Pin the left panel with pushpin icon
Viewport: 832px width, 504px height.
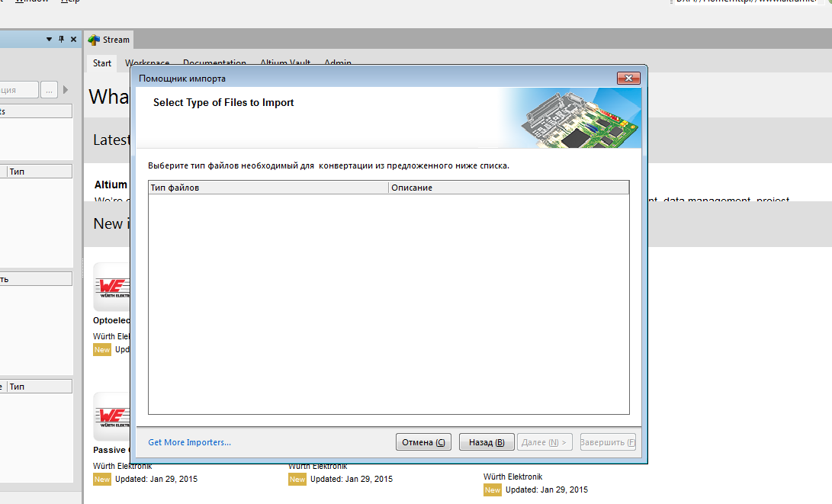pos(61,39)
